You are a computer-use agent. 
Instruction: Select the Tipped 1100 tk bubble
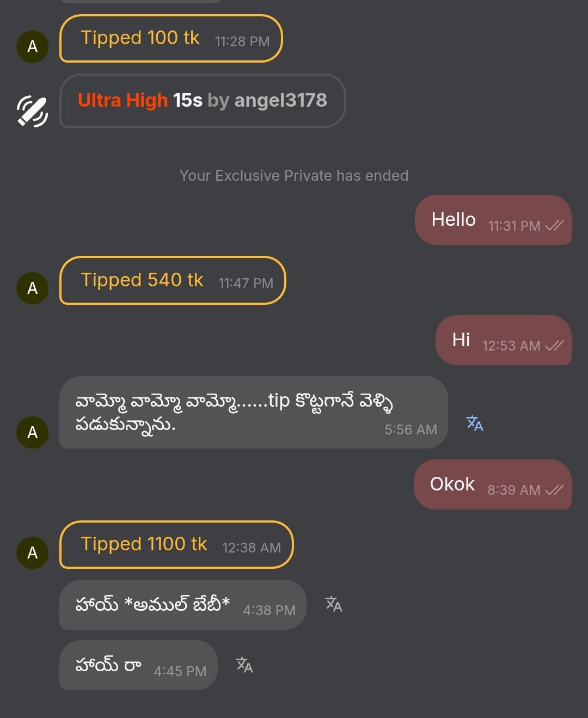point(176,544)
